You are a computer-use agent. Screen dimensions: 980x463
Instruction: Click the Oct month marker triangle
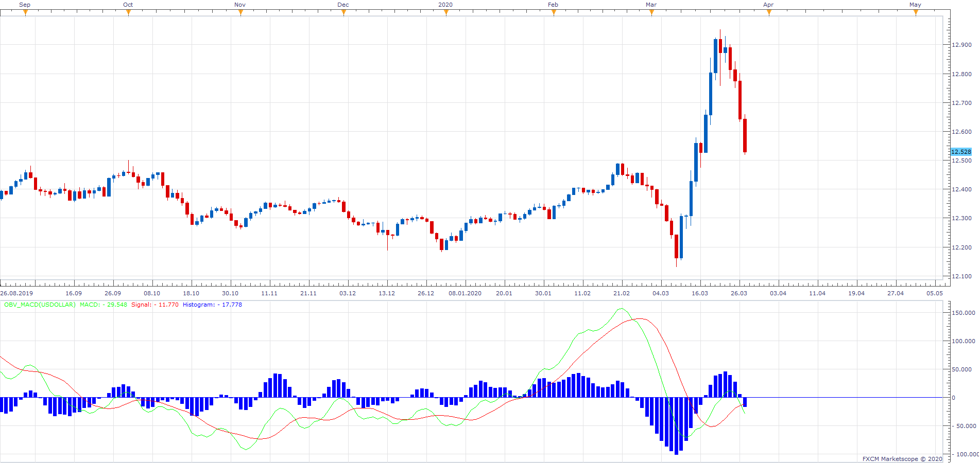128,12
